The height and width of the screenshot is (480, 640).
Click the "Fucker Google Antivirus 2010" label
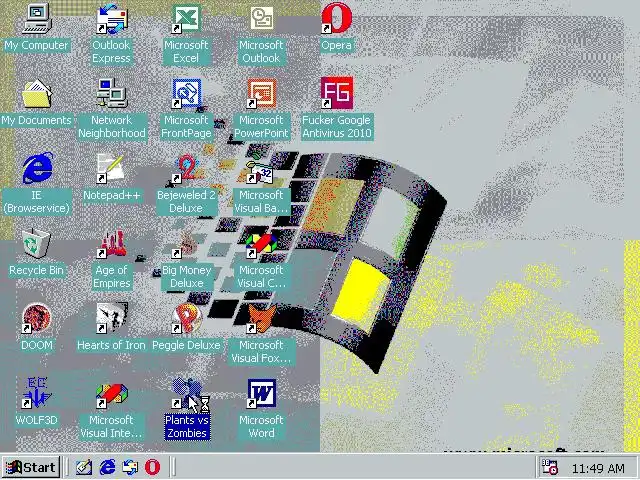coord(337,127)
